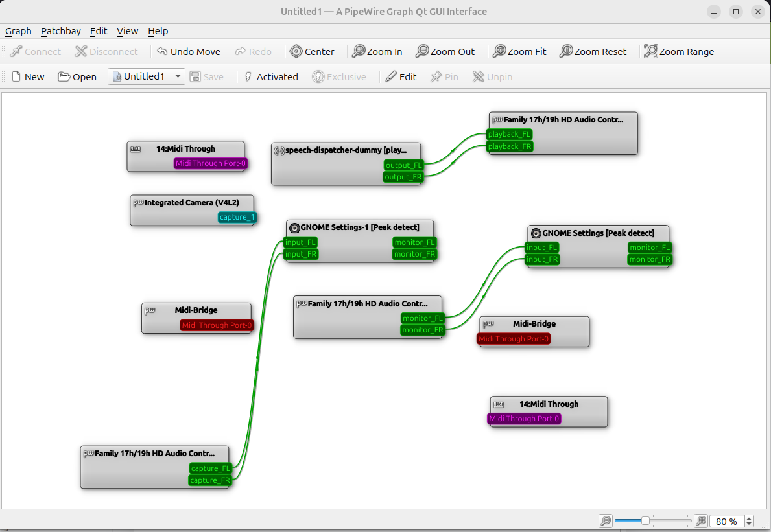The image size is (771, 532).
Task: Open the View menu
Action: pyautogui.click(x=127, y=31)
